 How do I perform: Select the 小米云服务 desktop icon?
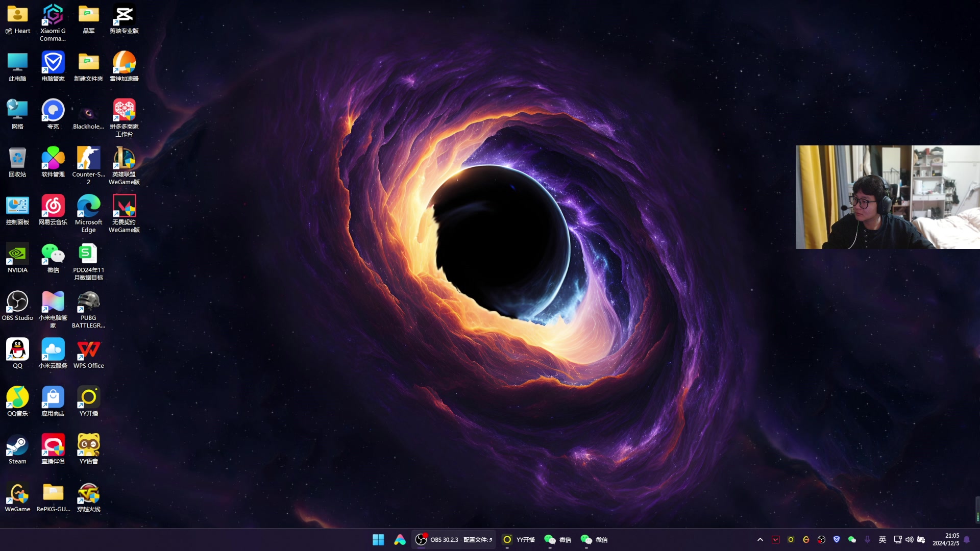point(53,354)
